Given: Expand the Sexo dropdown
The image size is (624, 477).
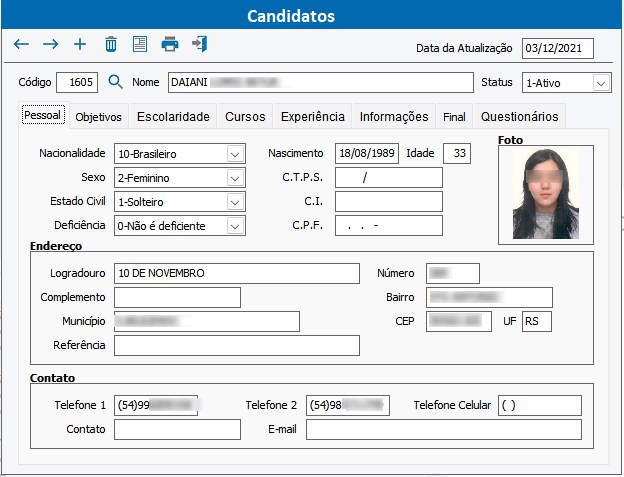Looking at the screenshot, I should tap(235, 178).
